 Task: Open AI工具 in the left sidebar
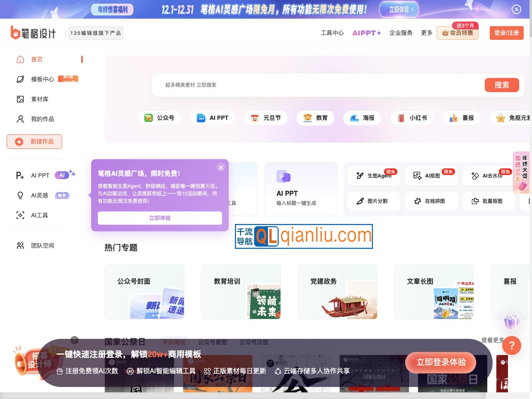click(x=39, y=215)
